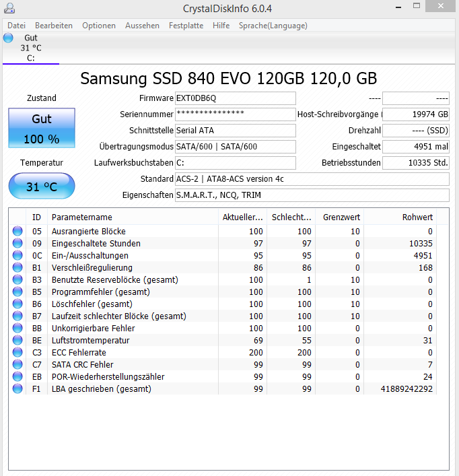Open the Datei menu
The width and height of the screenshot is (459, 476).
tap(16, 26)
